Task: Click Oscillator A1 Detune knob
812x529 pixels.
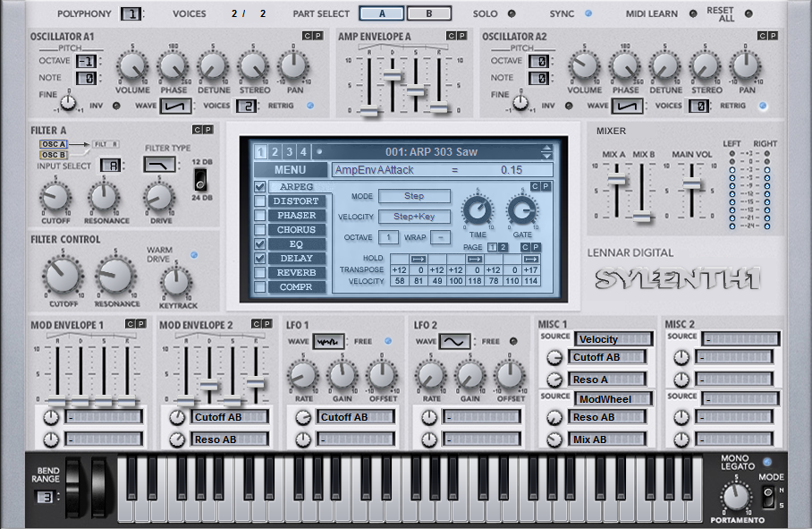Action: tap(213, 66)
